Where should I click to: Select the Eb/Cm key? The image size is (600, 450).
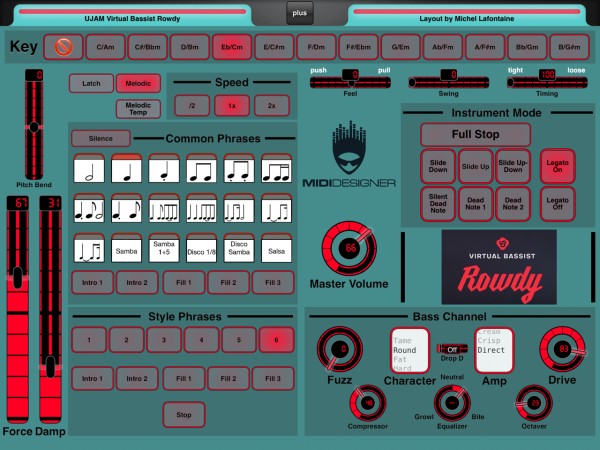pyautogui.click(x=232, y=47)
